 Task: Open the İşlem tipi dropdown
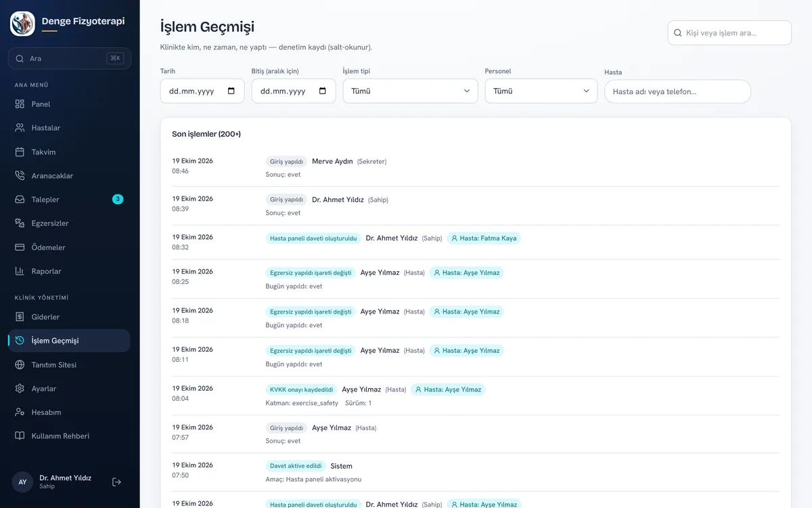click(x=411, y=91)
